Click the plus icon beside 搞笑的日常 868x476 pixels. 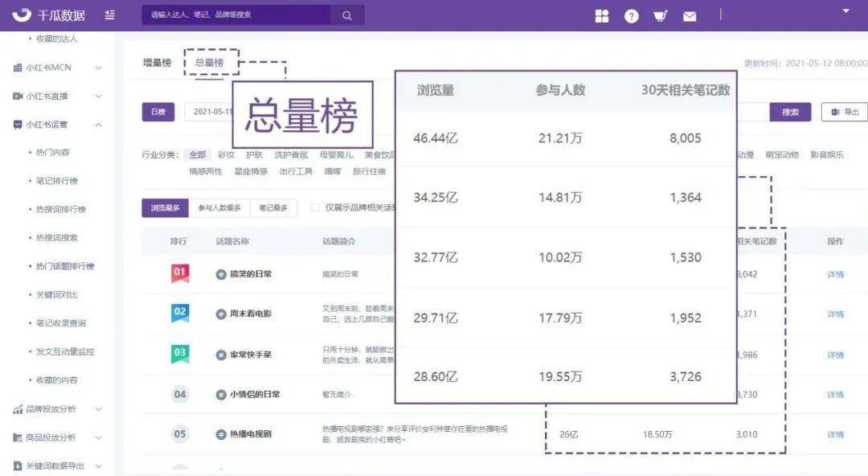[221, 273]
